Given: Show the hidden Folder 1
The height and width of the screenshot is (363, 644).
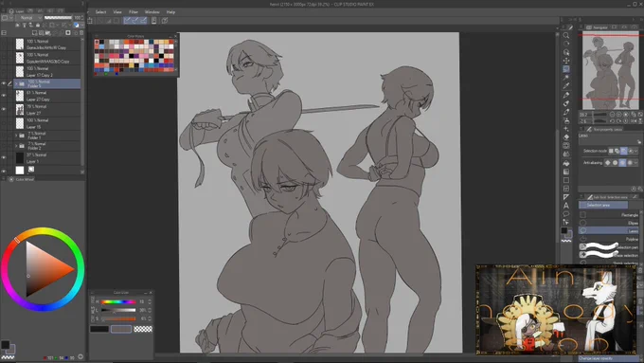Looking at the screenshot, I should coord(4,136).
